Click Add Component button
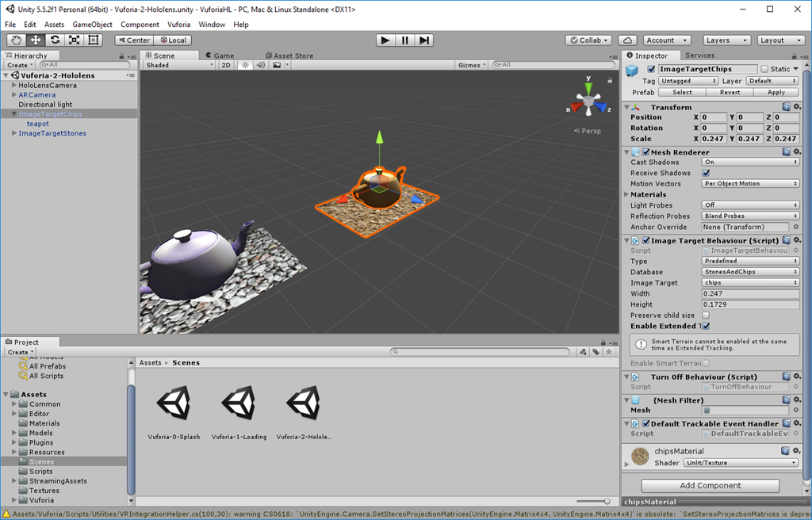 point(710,485)
